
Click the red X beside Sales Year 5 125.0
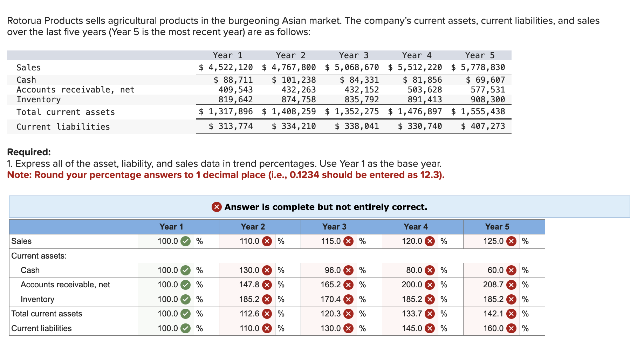511,241
